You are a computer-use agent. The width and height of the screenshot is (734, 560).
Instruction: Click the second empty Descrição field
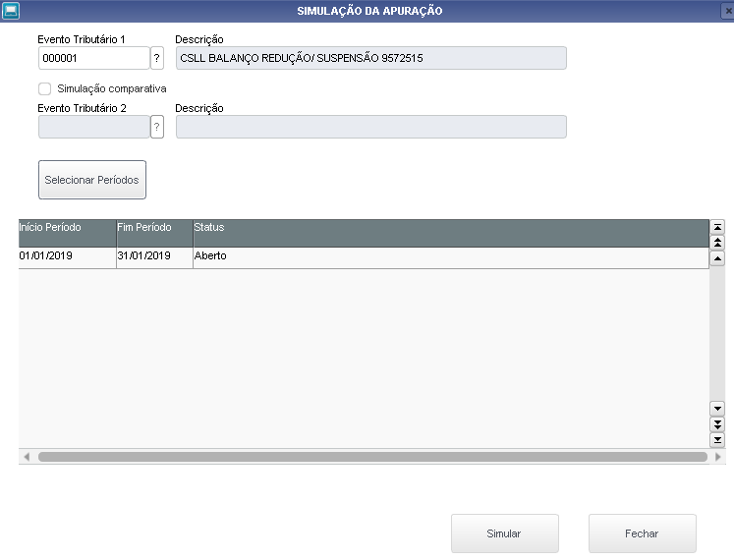(x=371, y=127)
